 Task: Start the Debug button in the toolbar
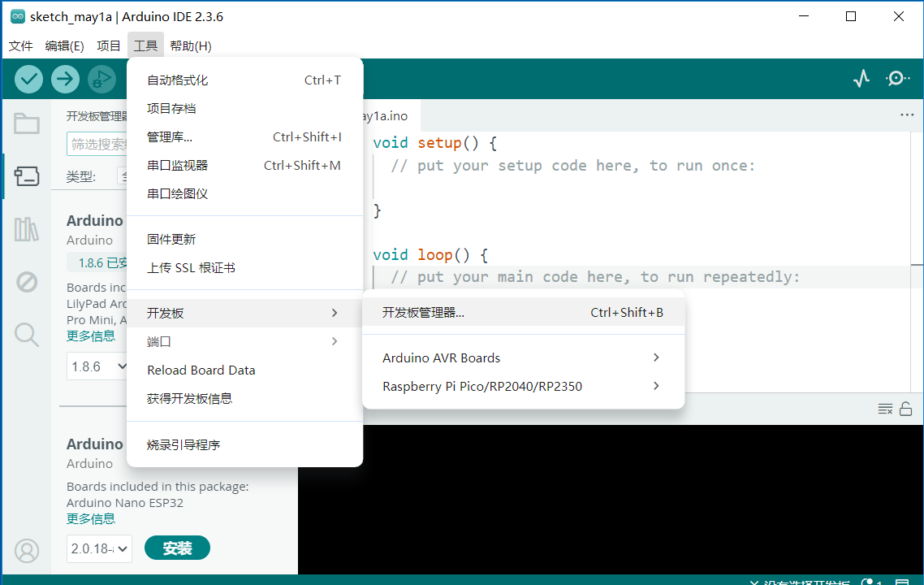[102, 79]
